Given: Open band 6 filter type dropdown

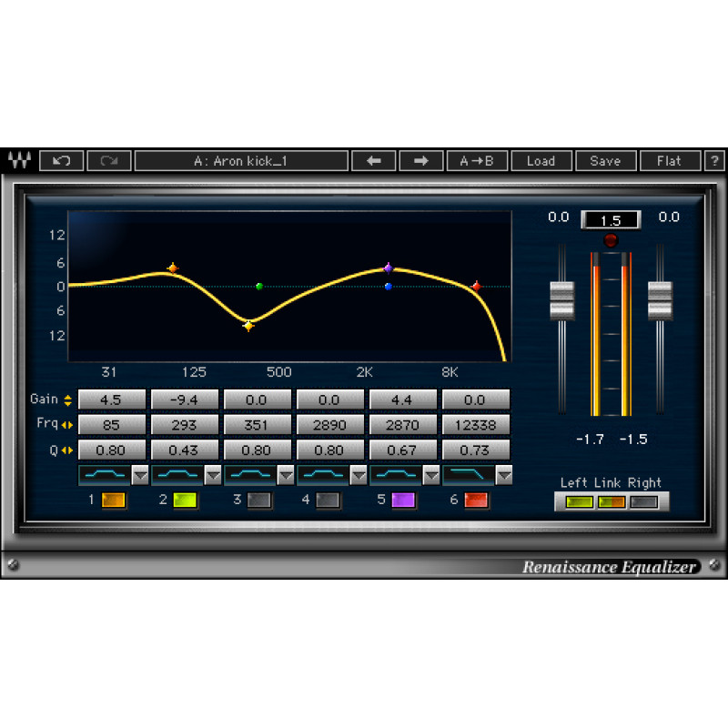Looking at the screenshot, I should coord(504,475).
